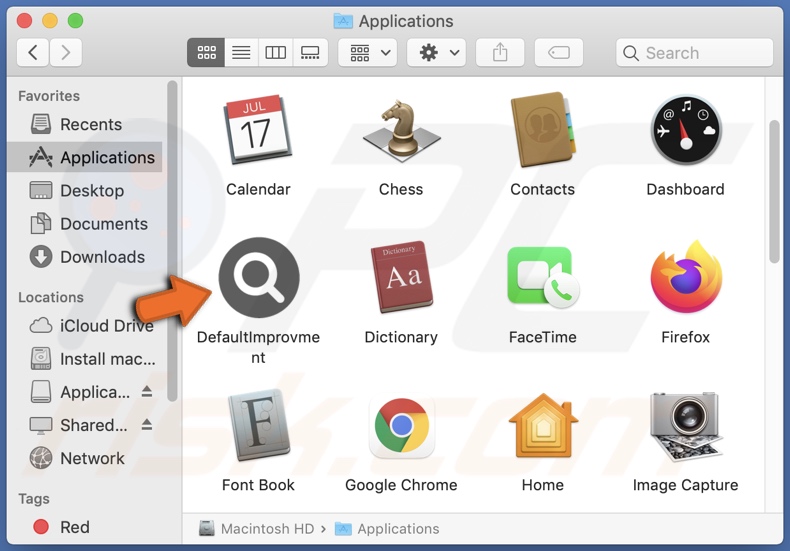790x551 pixels.
Task: Click the Image Capture name label
Action: (686, 485)
